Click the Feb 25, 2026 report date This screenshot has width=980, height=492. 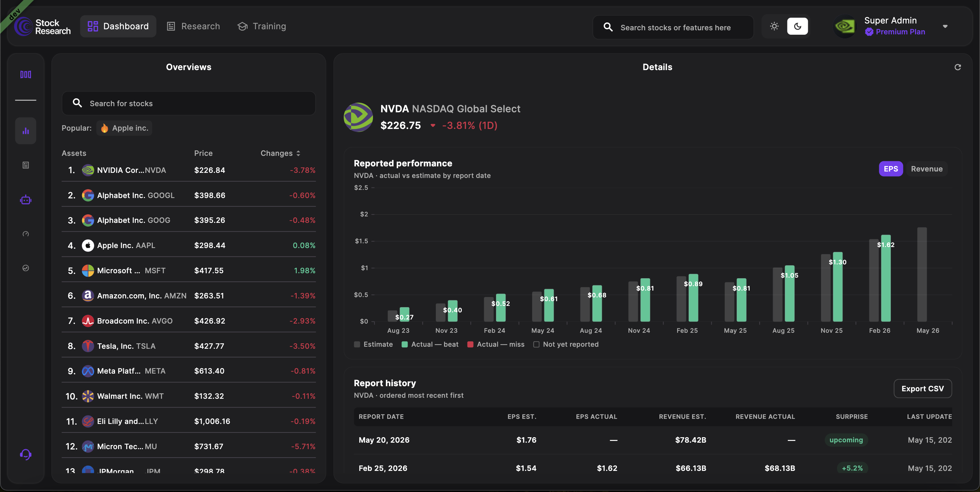[383, 468]
